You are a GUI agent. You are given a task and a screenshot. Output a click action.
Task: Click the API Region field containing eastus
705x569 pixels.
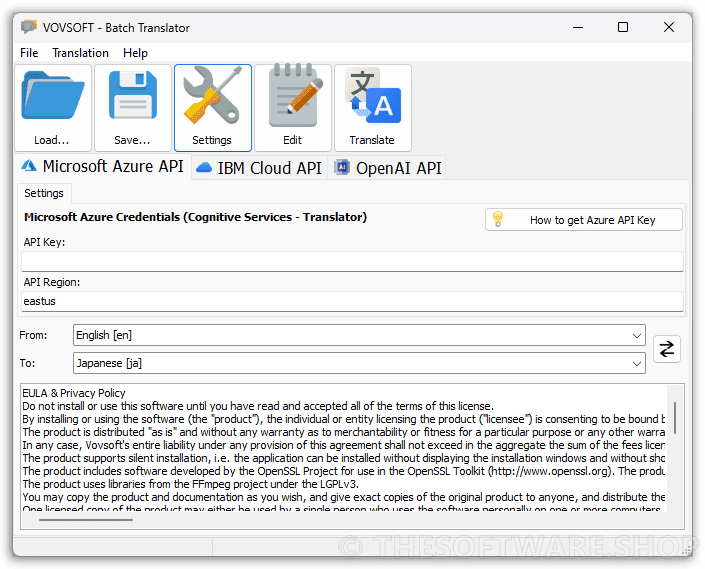[x=352, y=302]
